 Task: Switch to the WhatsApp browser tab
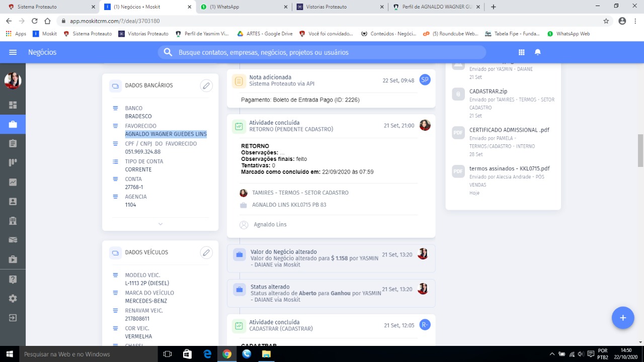click(x=243, y=7)
